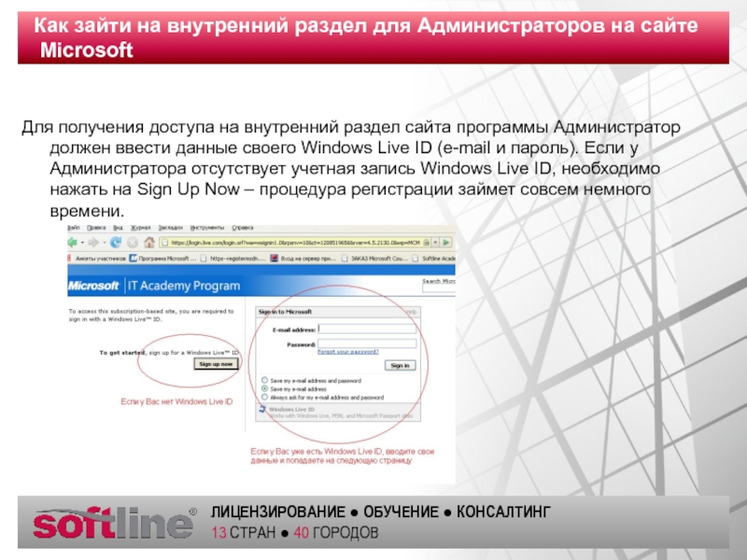Click the Home icon in browser toolbar
747x560 pixels.
coord(149,242)
